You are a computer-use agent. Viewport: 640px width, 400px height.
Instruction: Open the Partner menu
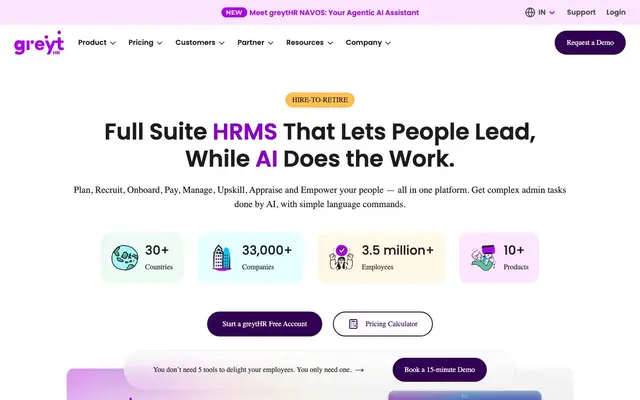[x=255, y=42]
